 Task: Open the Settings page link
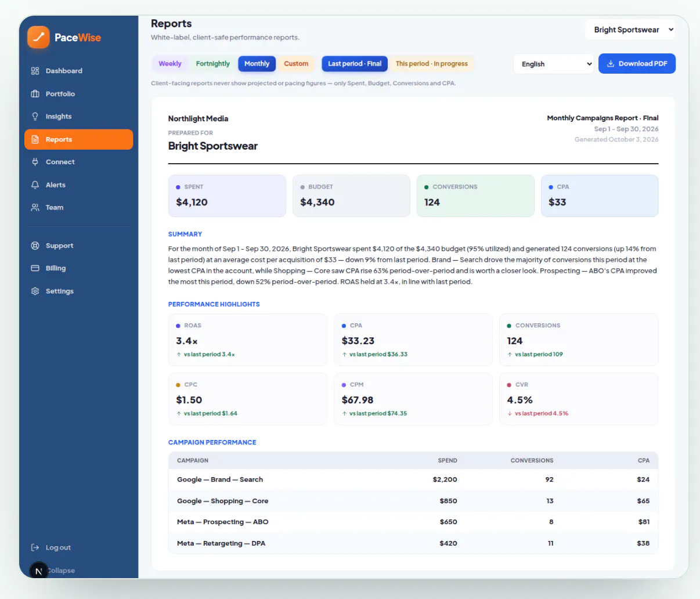[79, 291]
